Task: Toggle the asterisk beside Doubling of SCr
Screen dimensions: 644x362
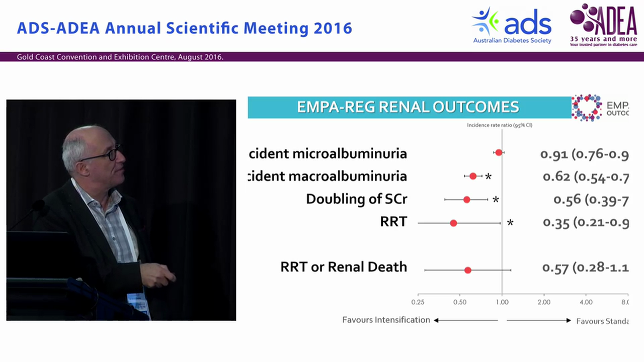Action: (495, 200)
